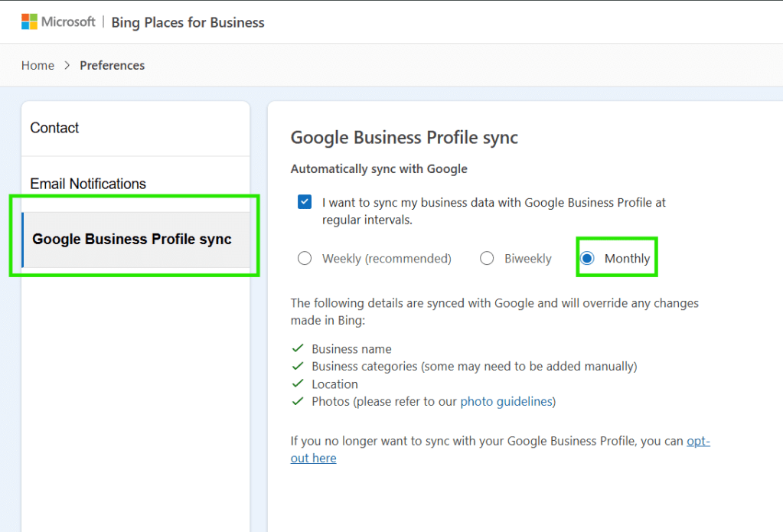Click the checkmark beside Business categories

point(298,367)
